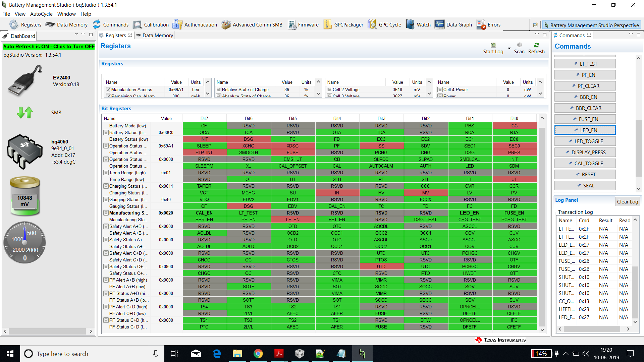This screenshot has width=644, height=362.
Task: Open the File menu
Action: click(6, 14)
